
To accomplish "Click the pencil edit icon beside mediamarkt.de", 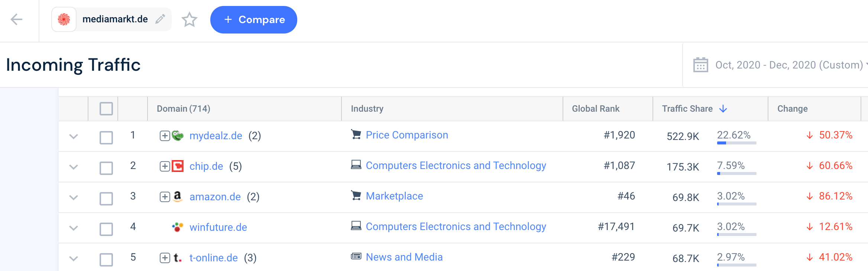I will pos(160,19).
